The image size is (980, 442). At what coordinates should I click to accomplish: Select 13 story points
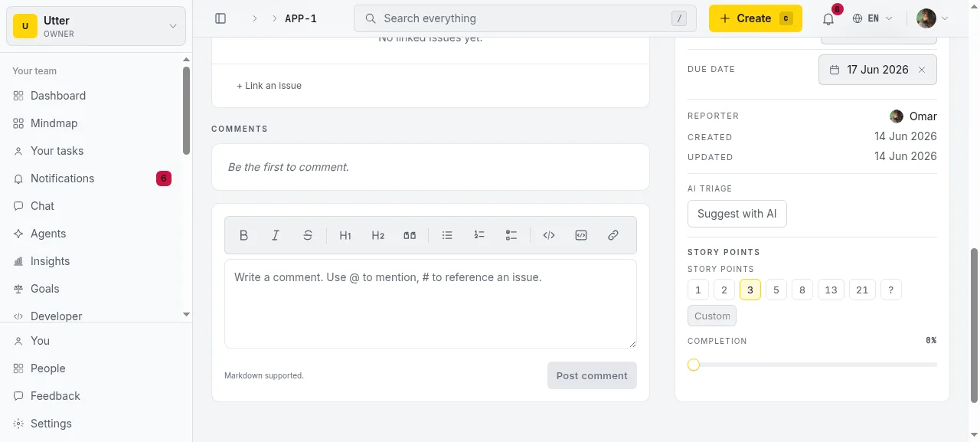(x=831, y=290)
